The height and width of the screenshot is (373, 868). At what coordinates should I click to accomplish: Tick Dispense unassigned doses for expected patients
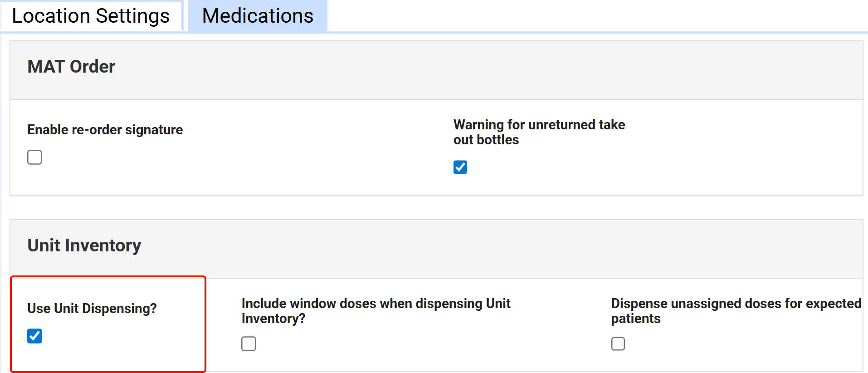[x=618, y=344]
